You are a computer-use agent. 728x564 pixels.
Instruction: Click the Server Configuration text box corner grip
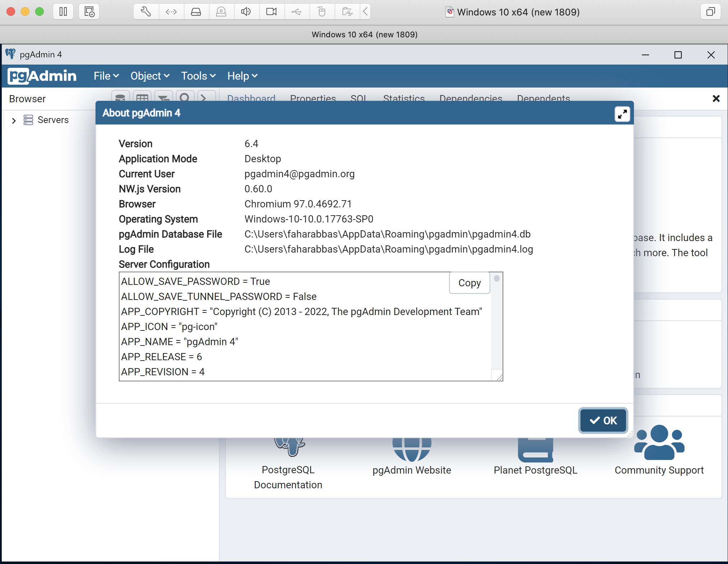pos(499,377)
